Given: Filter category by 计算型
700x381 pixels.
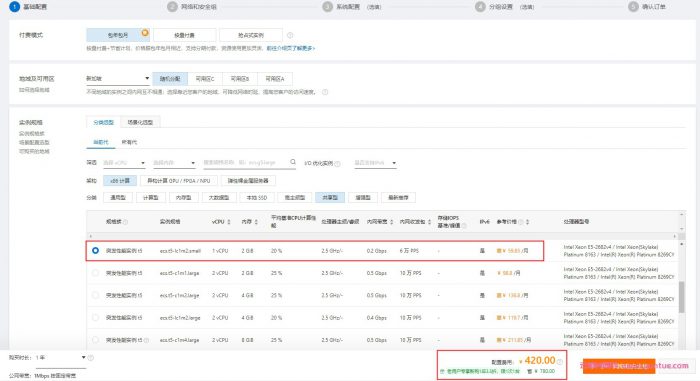Looking at the screenshot, I should 150,197.
